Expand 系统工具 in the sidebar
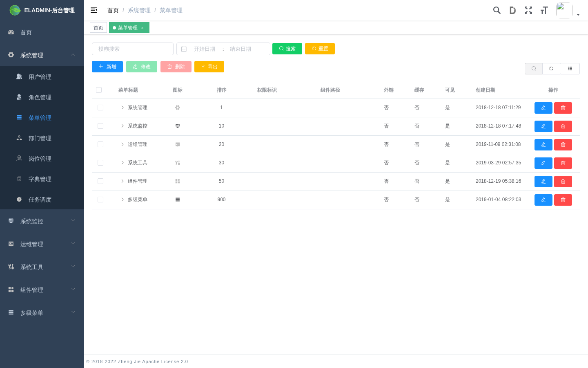This screenshot has height=368, width=588. 42,267
